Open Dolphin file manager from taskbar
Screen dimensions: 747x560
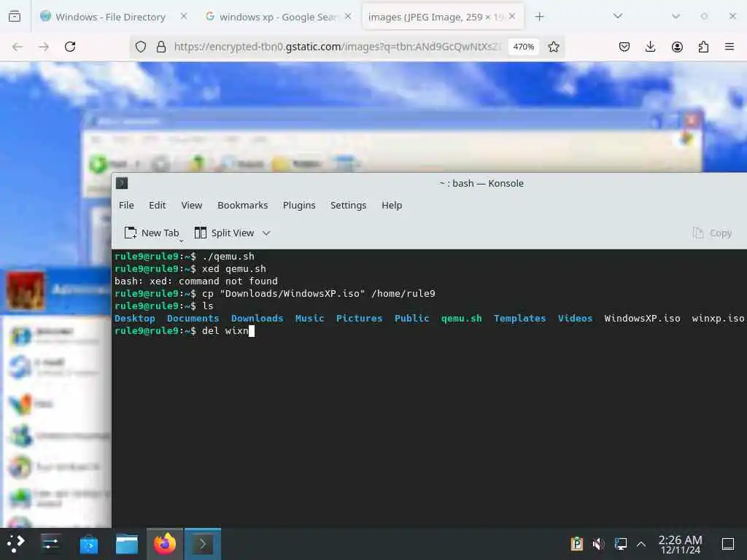pyautogui.click(x=127, y=543)
